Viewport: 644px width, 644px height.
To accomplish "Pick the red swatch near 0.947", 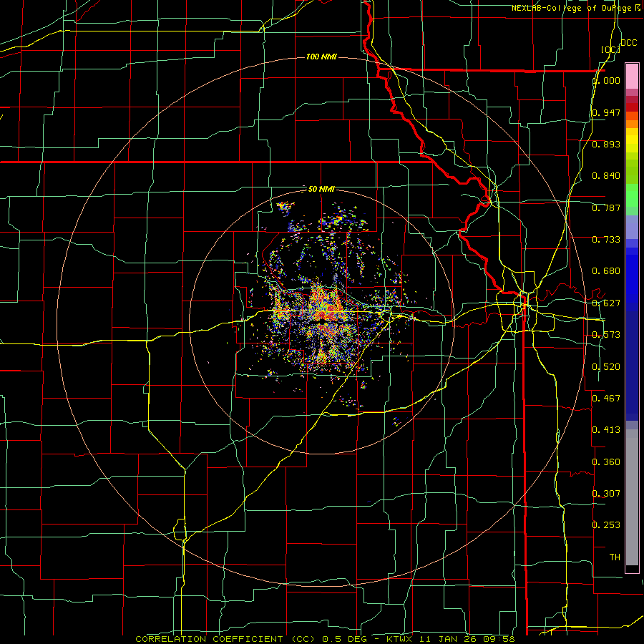I will click(632, 107).
